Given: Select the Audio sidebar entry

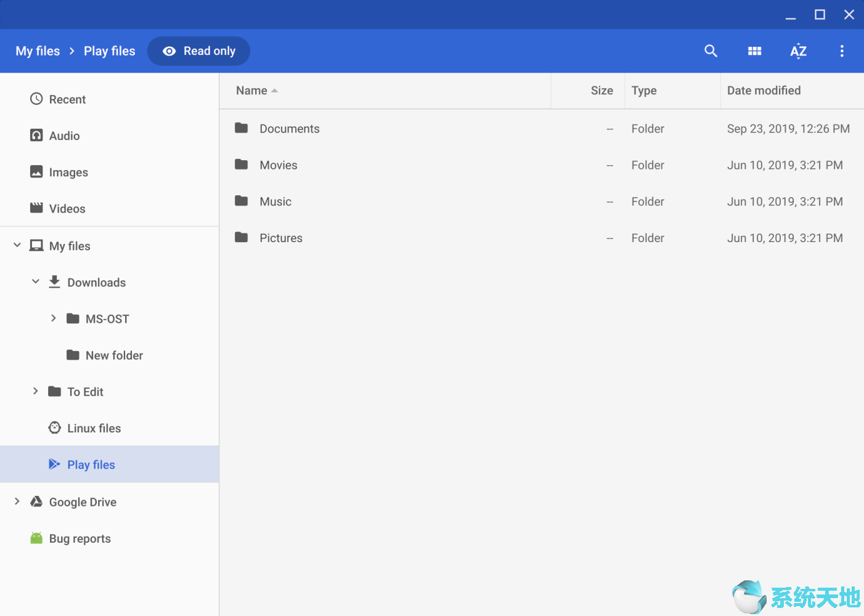Looking at the screenshot, I should [x=110, y=136].
